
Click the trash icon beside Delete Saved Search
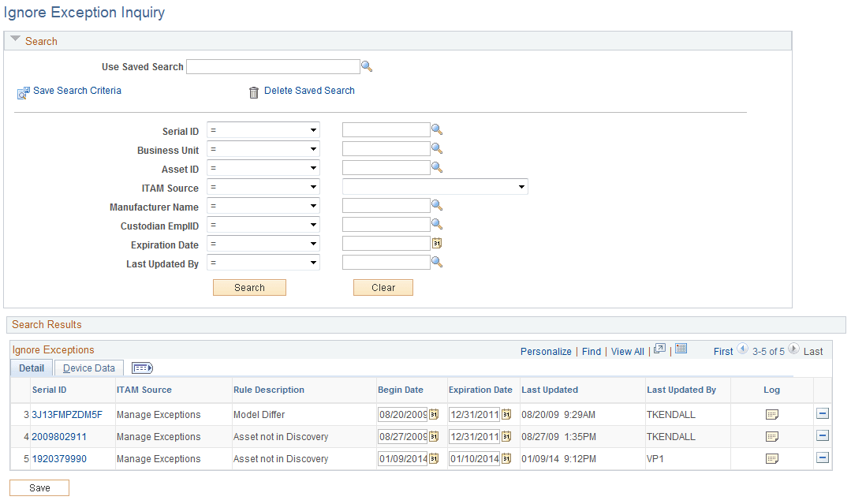tap(253, 91)
